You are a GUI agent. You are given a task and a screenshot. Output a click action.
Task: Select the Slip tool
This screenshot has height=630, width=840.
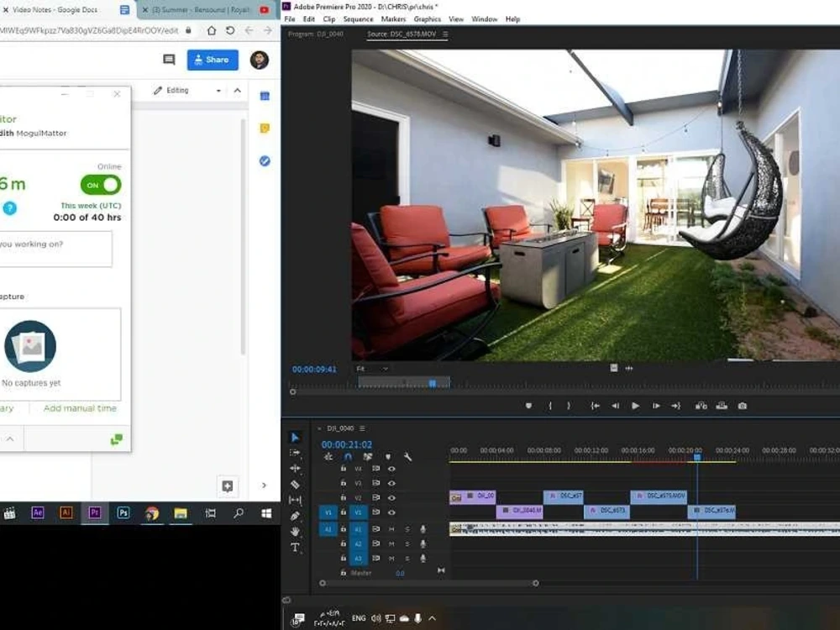[295, 500]
